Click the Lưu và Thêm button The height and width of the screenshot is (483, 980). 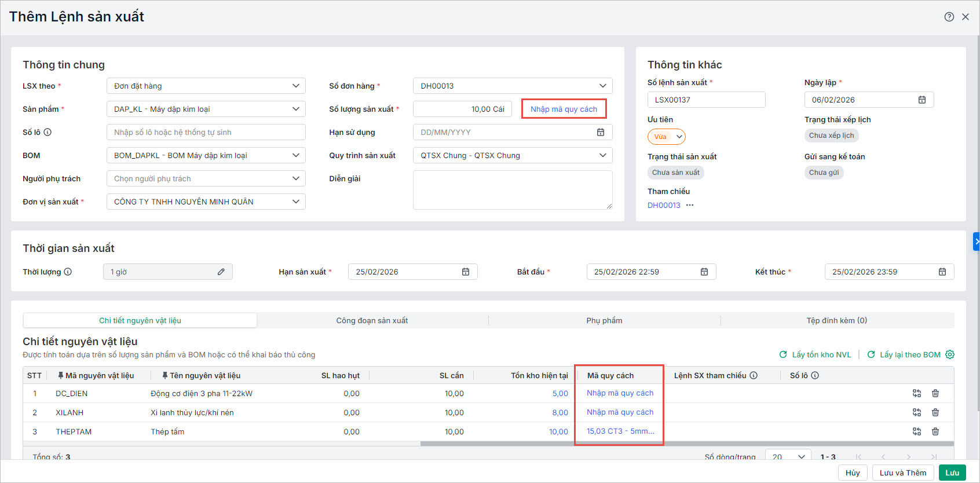pos(903,473)
